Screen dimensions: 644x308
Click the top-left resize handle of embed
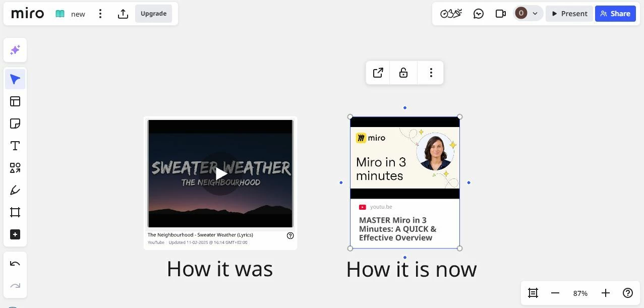click(x=350, y=117)
